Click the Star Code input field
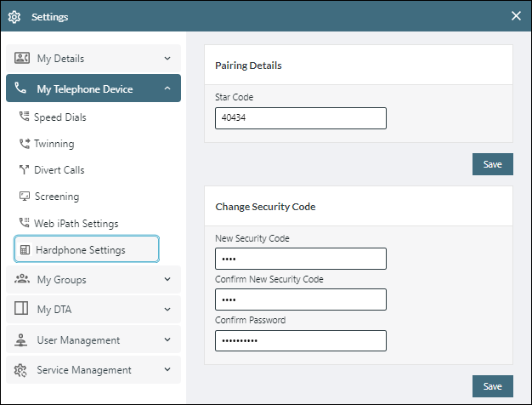 [301, 118]
